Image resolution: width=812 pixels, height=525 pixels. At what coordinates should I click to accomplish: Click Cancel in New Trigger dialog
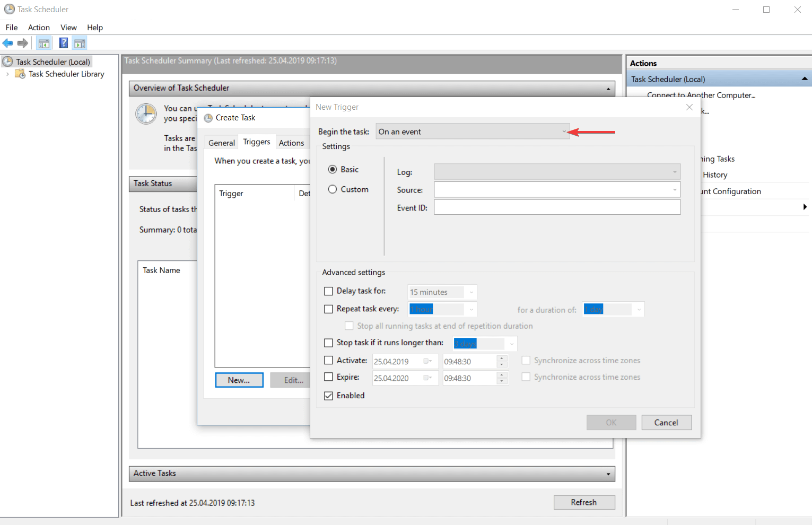click(667, 423)
